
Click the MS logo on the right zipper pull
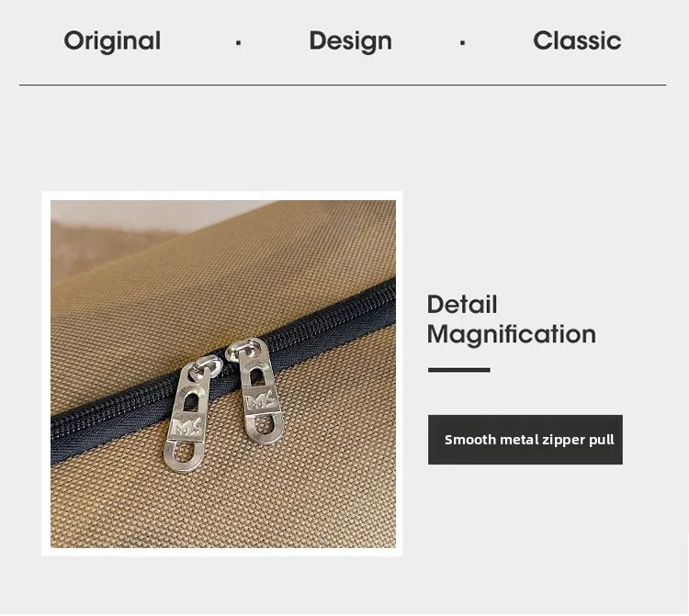tap(261, 401)
